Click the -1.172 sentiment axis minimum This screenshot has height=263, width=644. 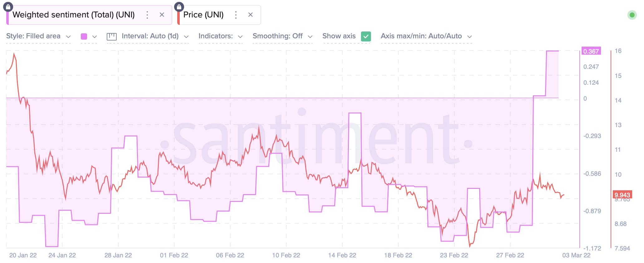coord(592,248)
